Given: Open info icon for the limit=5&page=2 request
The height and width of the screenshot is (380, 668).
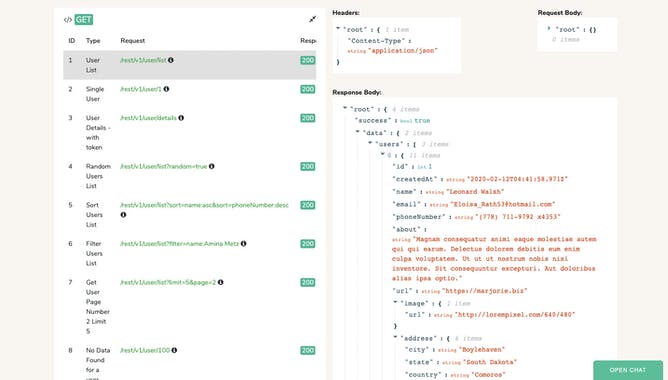Looking at the screenshot, I should pyautogui.click(x=220, y=282).
